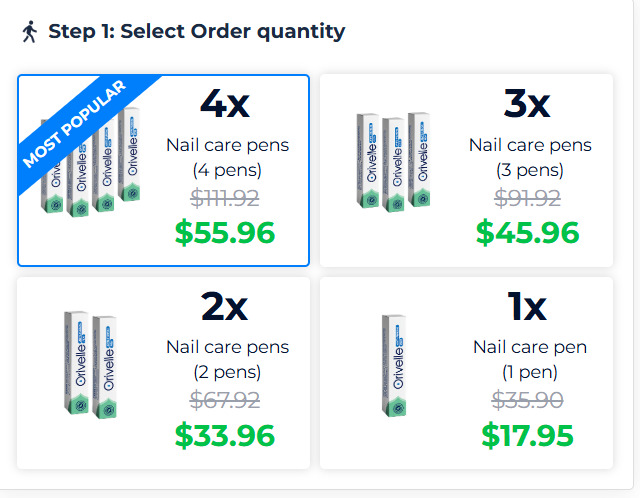
Task: Click the $55.96 price
Action: (x=225, y=233)
